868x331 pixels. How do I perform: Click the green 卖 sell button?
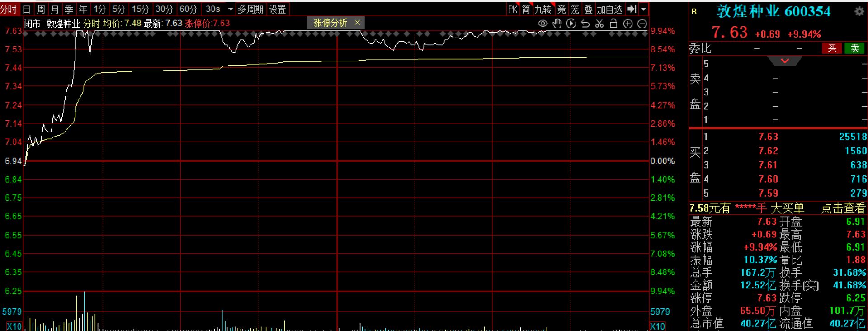854,48
